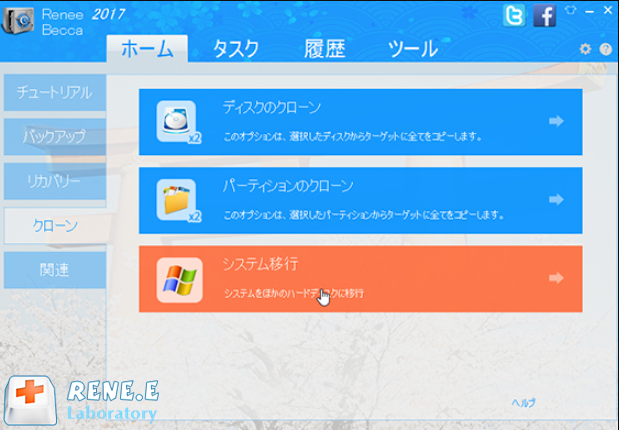Click the partition clone folder icon
This screenshot has width=619, height=430.
[x=178, y=200]
